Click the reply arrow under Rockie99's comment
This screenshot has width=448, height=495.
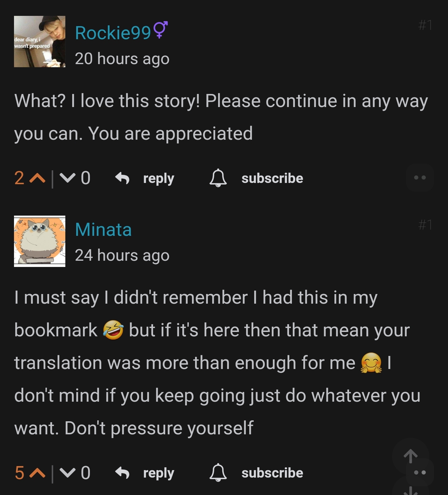tap(122, 178)
